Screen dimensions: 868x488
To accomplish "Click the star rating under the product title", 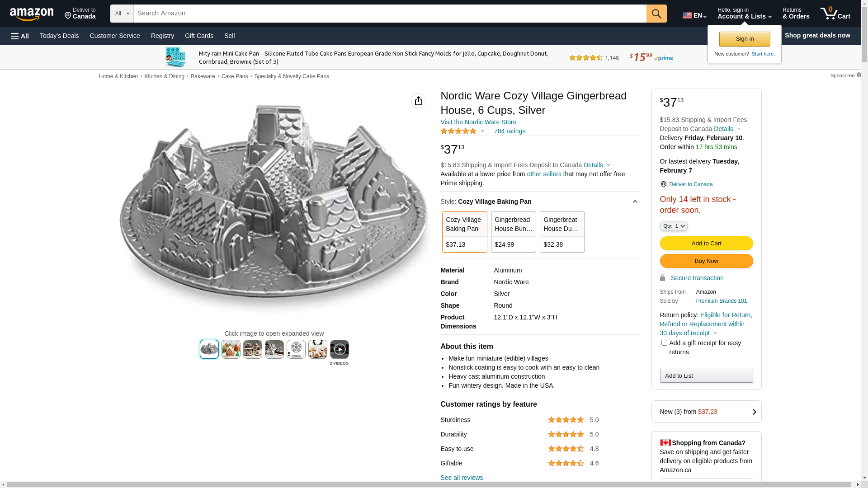I will point(458,131).
